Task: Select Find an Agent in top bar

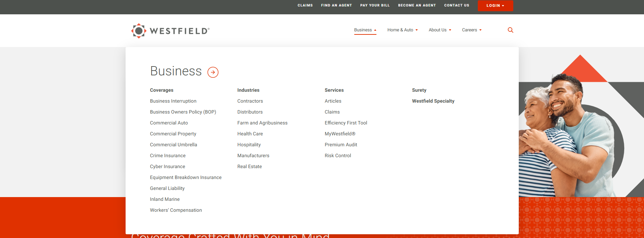Action: [x=336, y=5]
